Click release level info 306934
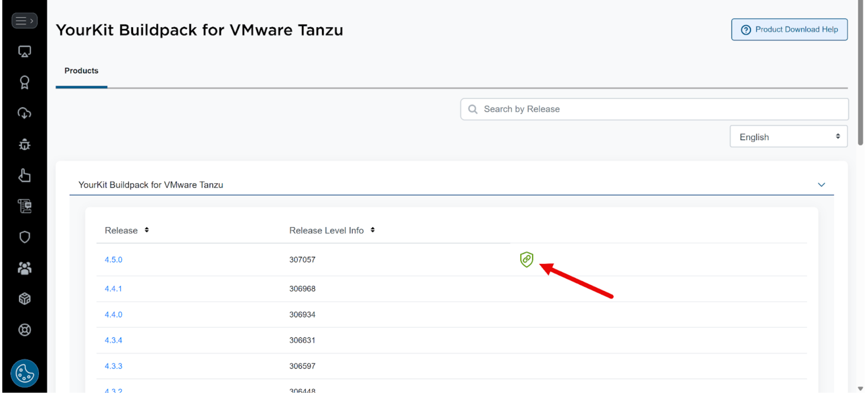This screenshot has width=868, height=395. 302,315
